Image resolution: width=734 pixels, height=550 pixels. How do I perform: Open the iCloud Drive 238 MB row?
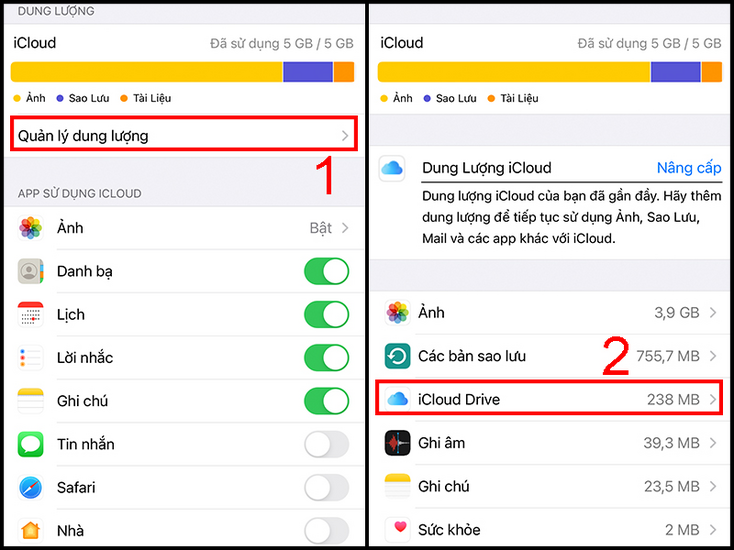(549, 397)
